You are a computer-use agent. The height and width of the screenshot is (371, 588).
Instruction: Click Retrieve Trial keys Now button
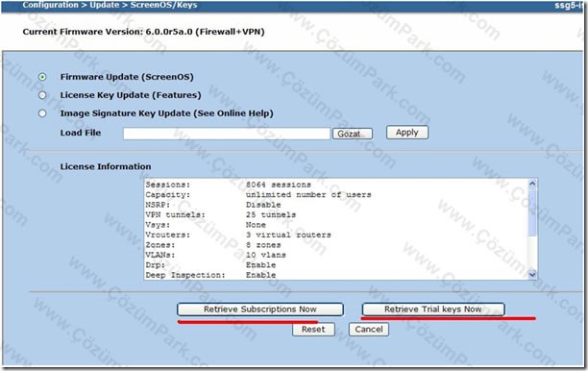click(x=433, y=309)
